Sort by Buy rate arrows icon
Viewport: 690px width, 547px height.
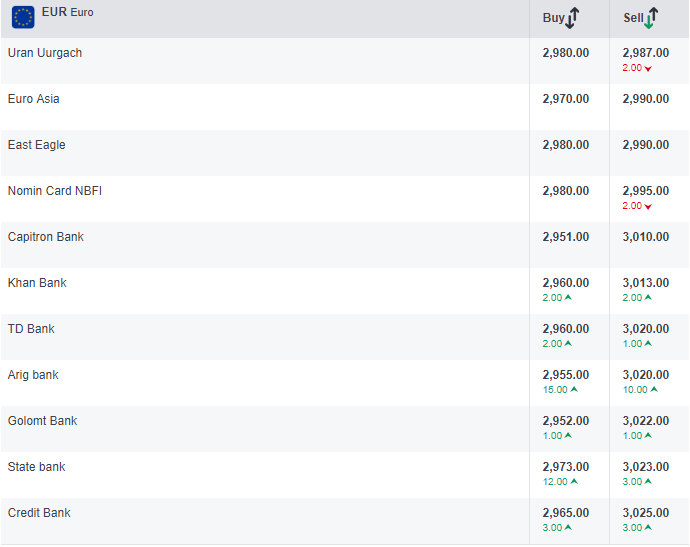(573, 18)
